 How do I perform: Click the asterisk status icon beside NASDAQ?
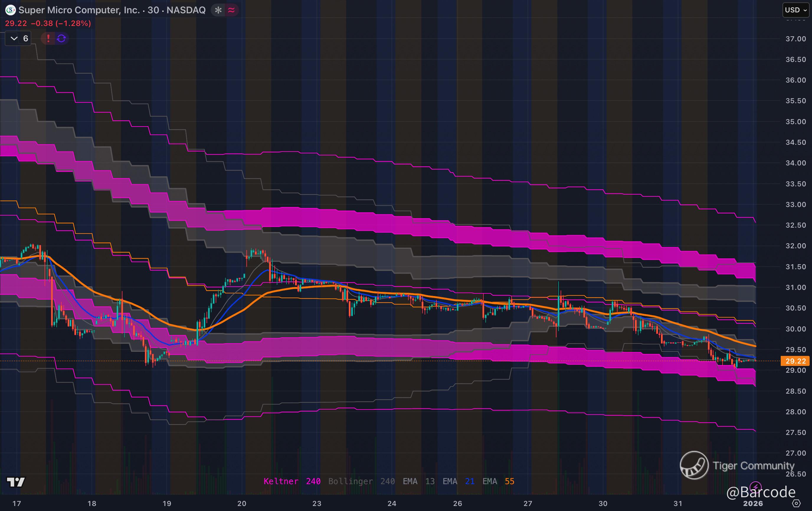(218, 10)
